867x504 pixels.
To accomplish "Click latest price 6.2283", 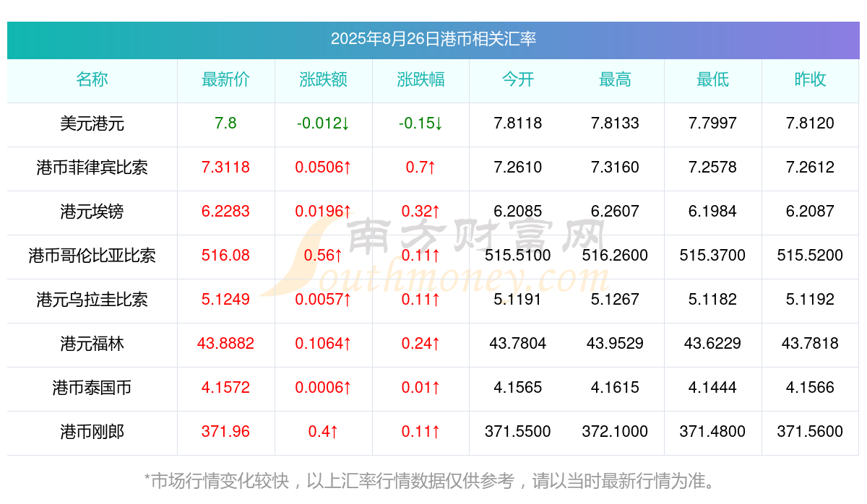I will [226, 212].
